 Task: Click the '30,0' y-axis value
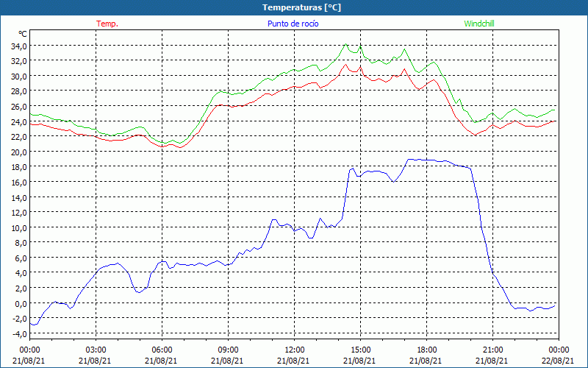click(19, 77)
